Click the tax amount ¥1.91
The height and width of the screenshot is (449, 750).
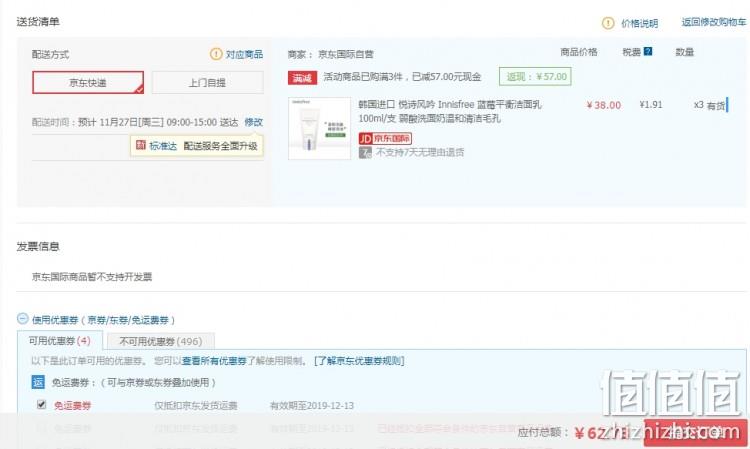(x=651, y=104)
